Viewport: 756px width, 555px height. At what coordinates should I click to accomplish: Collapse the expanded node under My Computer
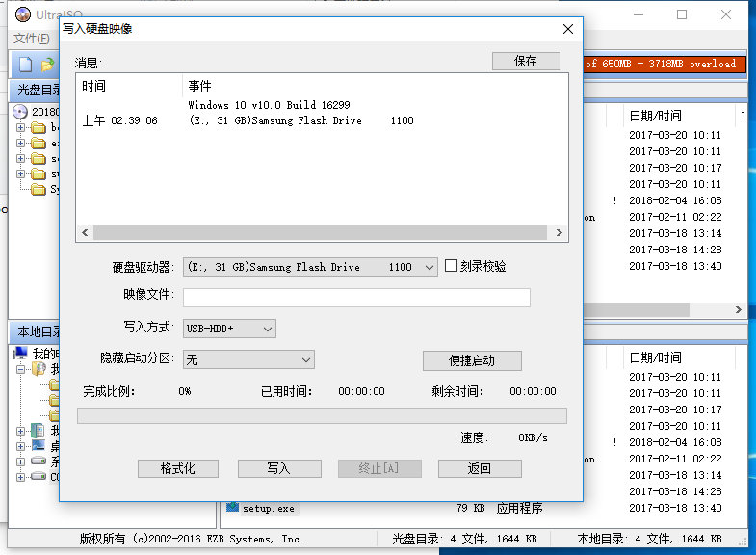point(20,370)
